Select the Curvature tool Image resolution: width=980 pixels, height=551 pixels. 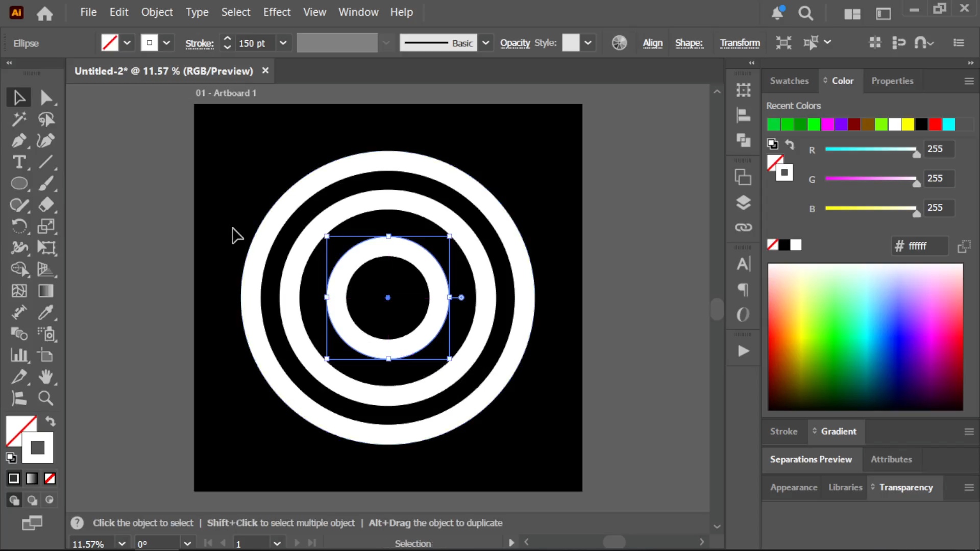click(46, 141)
